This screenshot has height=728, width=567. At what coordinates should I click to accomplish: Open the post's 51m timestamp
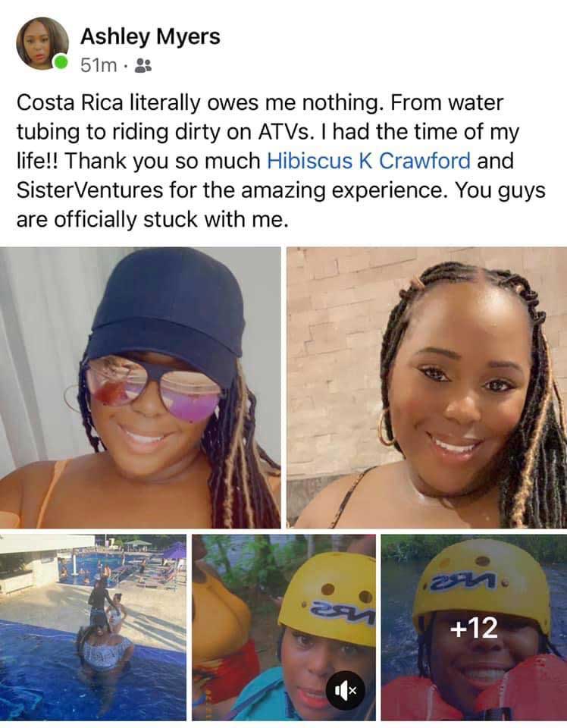tap(99, 65)
